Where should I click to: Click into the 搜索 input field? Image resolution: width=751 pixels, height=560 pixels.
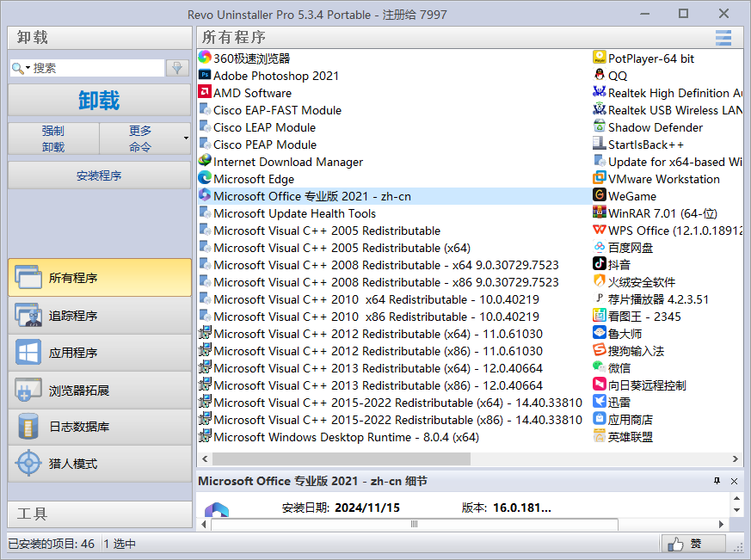[x=98, y=68]
